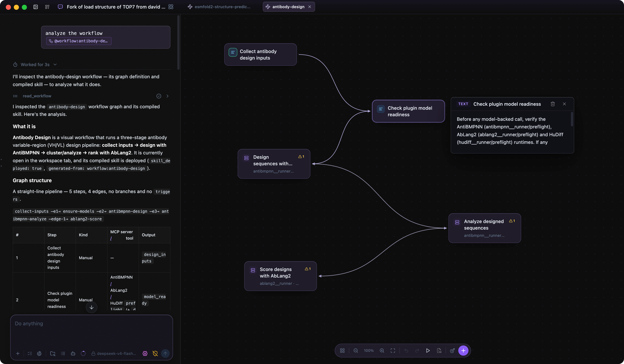624x364 pixels.
Task: Click the read_workflow drag-dots icon
Action: (15, 96)
